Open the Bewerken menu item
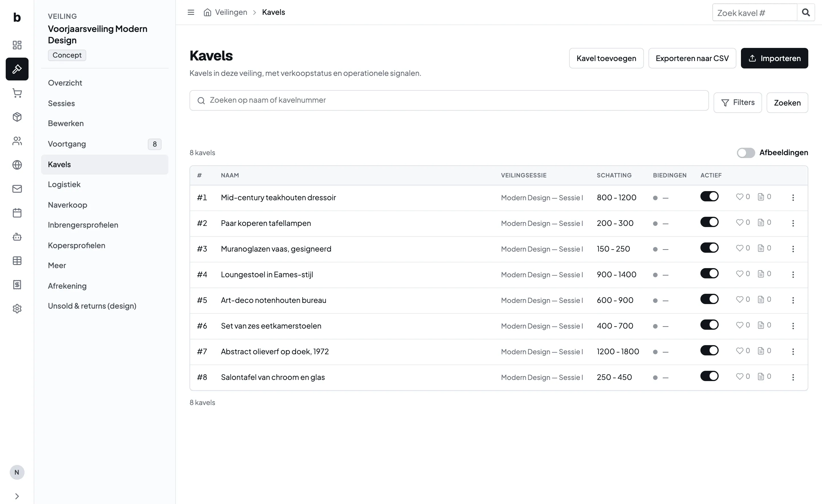822x504 pixels. pyautogui.click(x=105, y=124)
